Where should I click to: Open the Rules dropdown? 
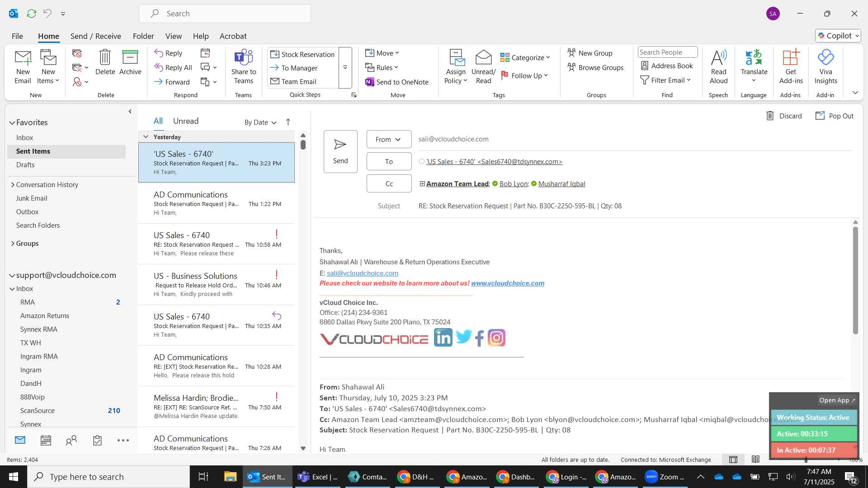[x=382, y=67]
